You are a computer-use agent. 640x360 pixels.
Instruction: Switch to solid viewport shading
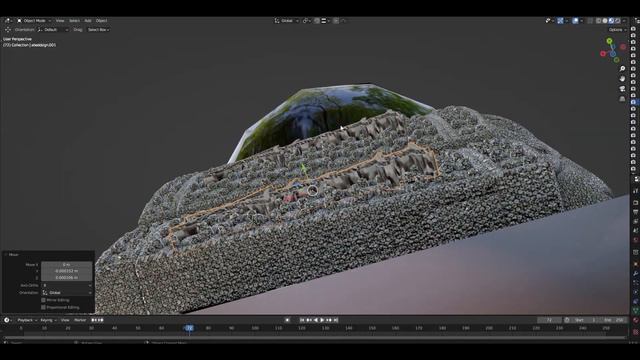[605, 20]
